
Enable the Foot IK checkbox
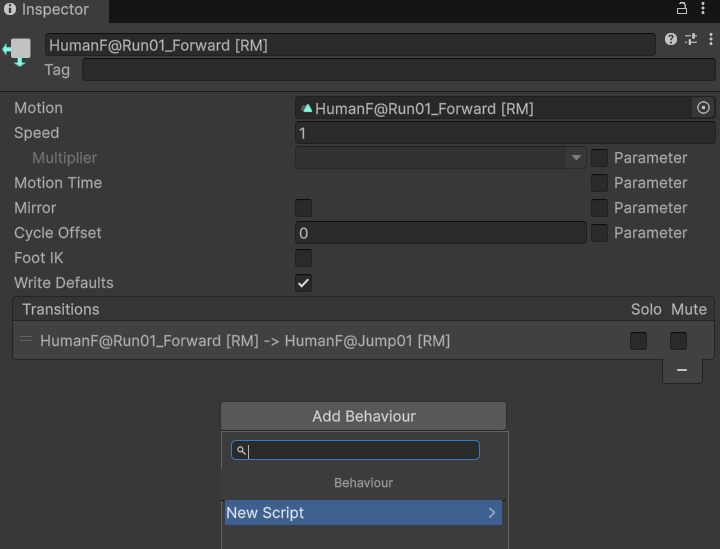pyautogui.click(x=303, y=258)
